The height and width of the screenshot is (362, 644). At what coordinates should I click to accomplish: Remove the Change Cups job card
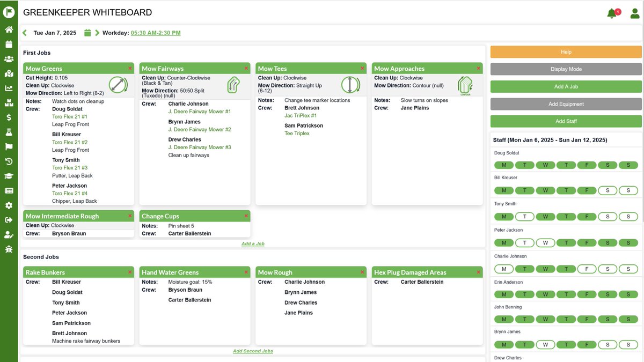point(246,216)
